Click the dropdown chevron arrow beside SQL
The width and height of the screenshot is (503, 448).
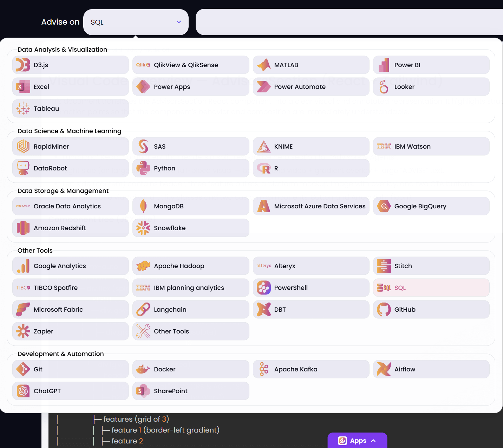[x=179, y=22]
